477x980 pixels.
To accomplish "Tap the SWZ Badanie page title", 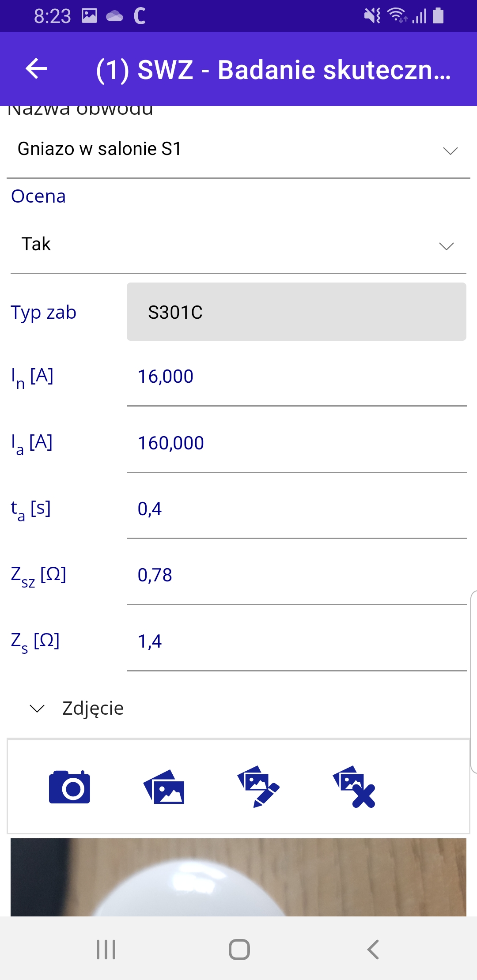I will click(x=274, y=70).
